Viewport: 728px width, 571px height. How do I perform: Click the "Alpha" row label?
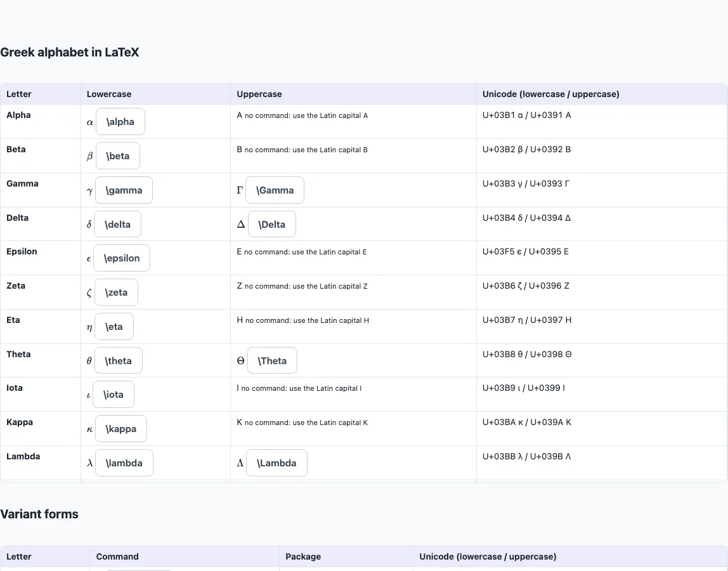pyautogui.click(x=18, y=115)
